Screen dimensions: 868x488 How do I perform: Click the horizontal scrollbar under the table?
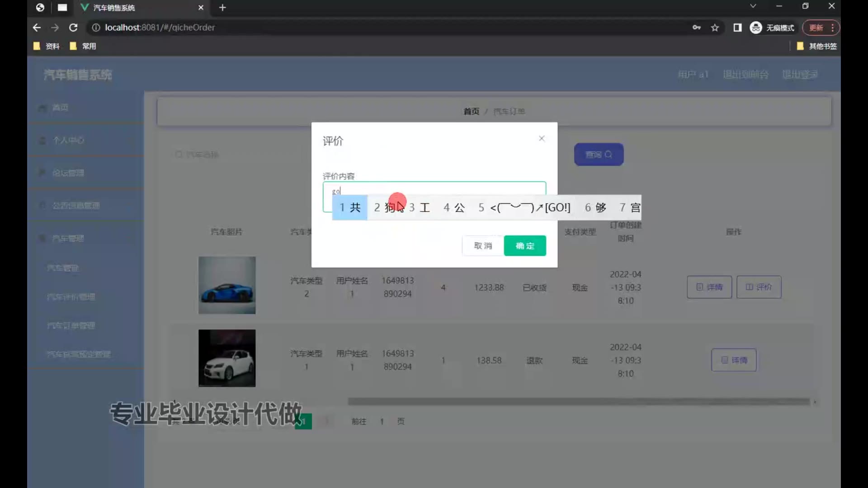(579, 401)
